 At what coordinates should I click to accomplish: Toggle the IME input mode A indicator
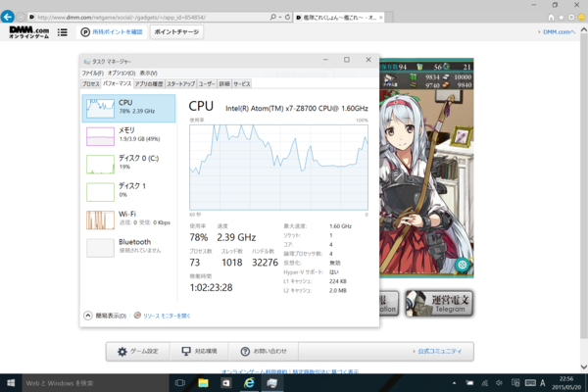pyautogui.click(x=542, y=383)
